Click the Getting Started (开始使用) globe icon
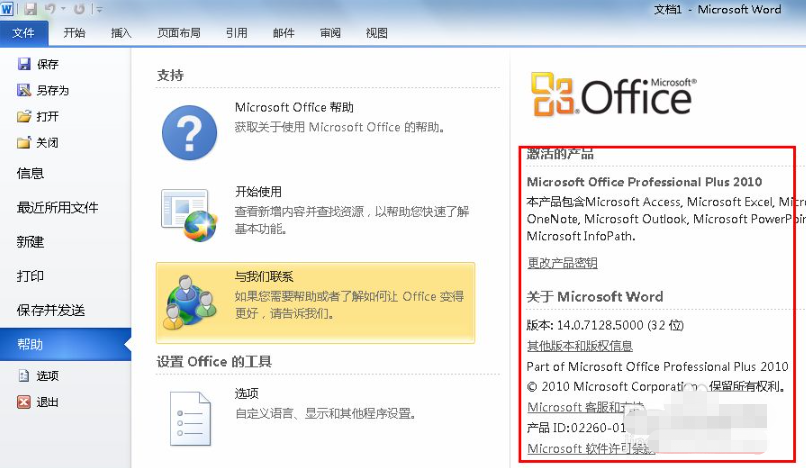 [189, 212]
